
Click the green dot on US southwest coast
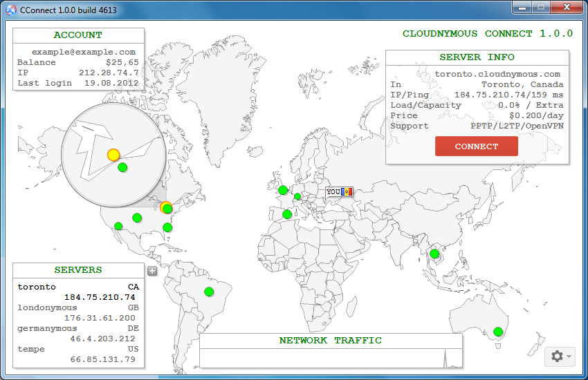click(x=118, y=226)
